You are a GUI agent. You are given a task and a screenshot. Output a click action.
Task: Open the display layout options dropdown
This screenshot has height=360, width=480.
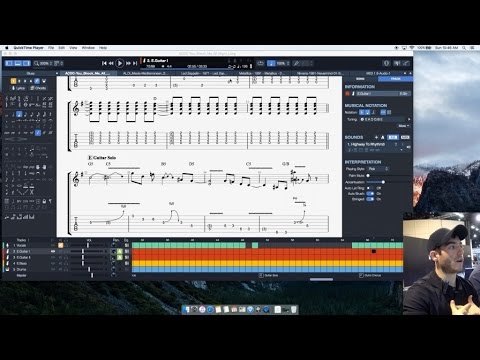[58, 63]
